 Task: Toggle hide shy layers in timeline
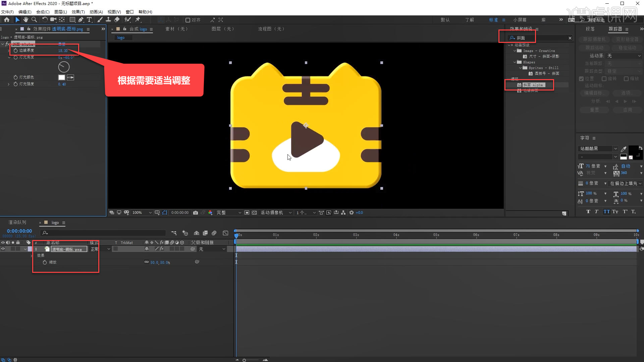[x=197, y=233]
